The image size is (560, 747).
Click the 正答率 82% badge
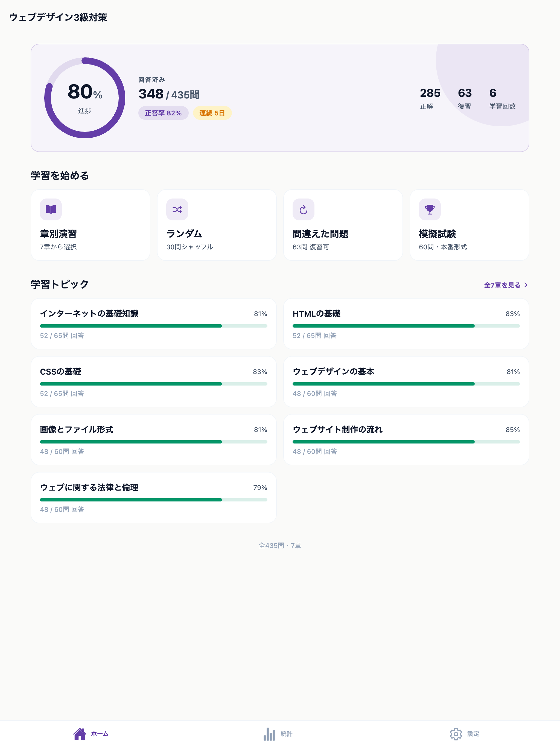click(163, 113)
